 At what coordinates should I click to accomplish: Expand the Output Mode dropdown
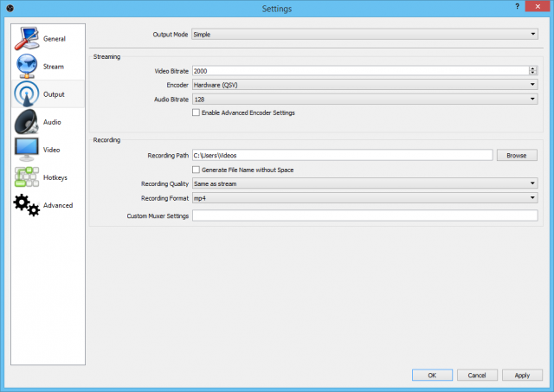[364, 34]
